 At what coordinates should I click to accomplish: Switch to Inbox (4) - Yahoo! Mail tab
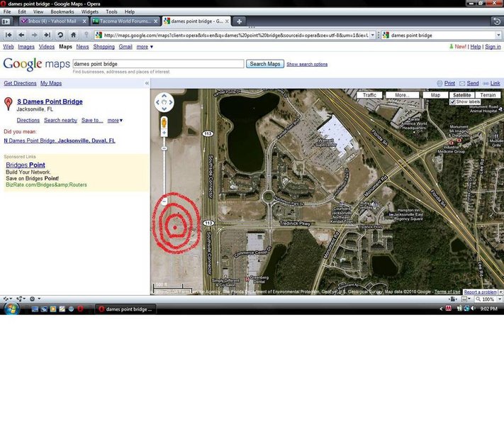pos(52,21)
